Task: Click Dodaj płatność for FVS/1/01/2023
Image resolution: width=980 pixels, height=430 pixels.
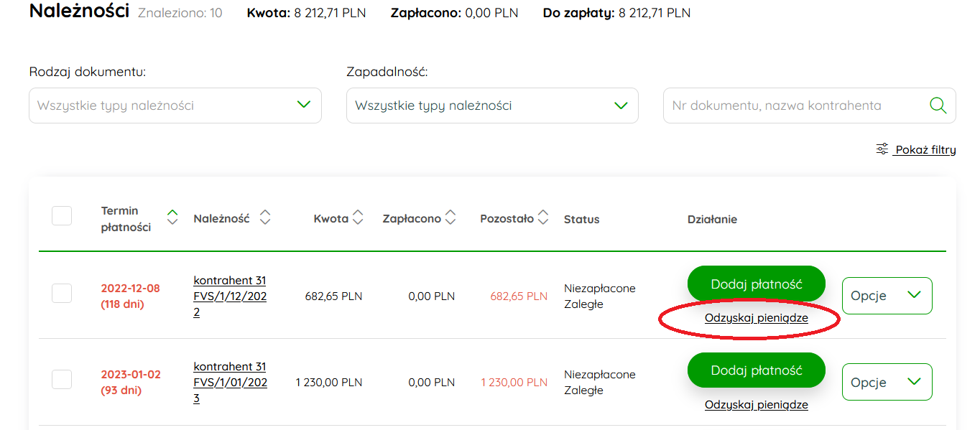Action: 757,370
